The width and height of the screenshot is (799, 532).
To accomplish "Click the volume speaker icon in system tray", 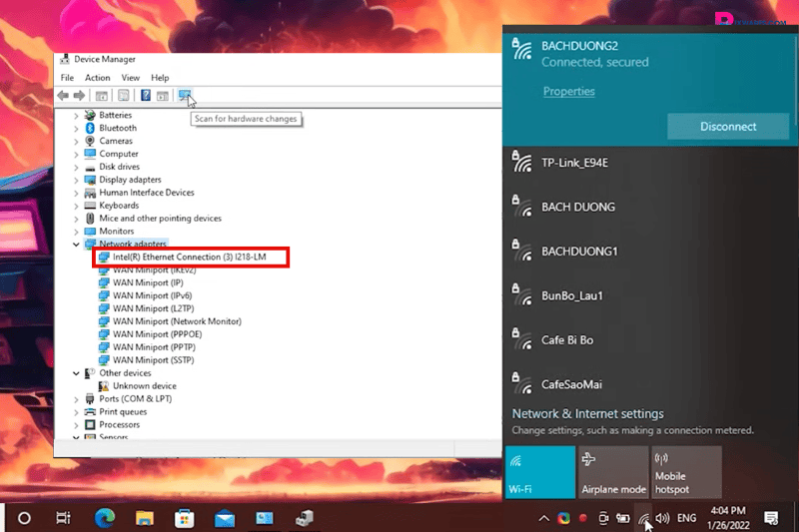I will click(661, 518).
